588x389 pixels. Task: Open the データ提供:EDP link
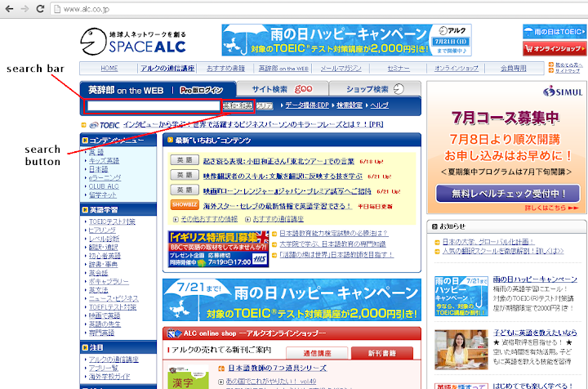[307, 105]
